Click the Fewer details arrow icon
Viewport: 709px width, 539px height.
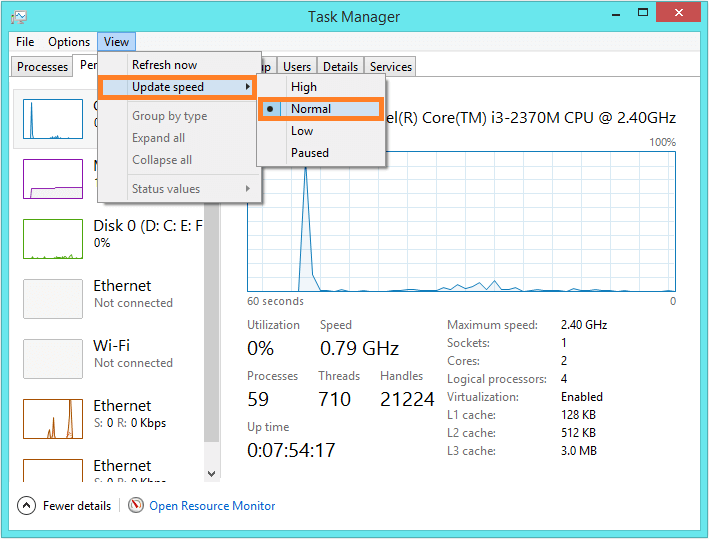27,506
